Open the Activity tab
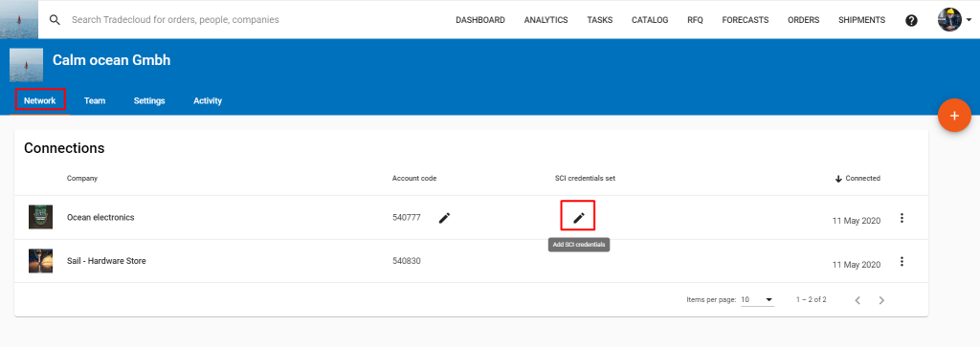The width and height of the screenshot is (980, 347). click(208, 100)
